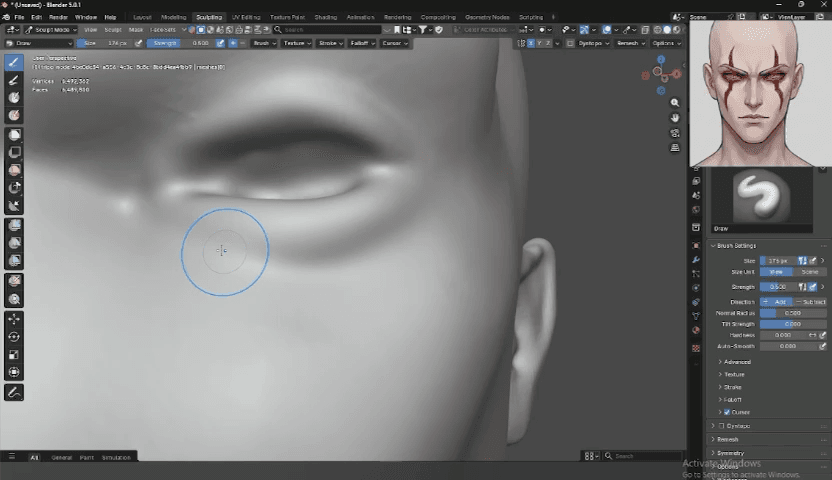Select the Rotate transform tool icon

pos(14,337)
